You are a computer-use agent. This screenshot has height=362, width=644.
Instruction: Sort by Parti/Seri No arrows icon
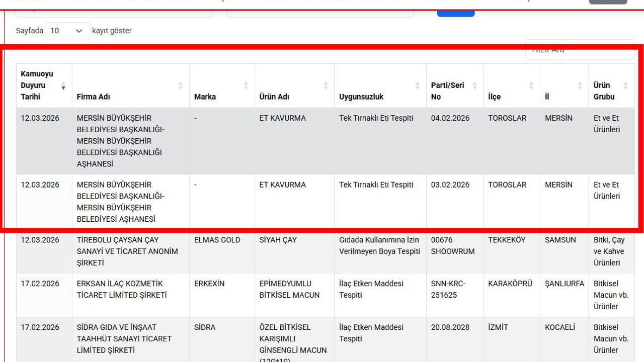[x=474, y=86]
